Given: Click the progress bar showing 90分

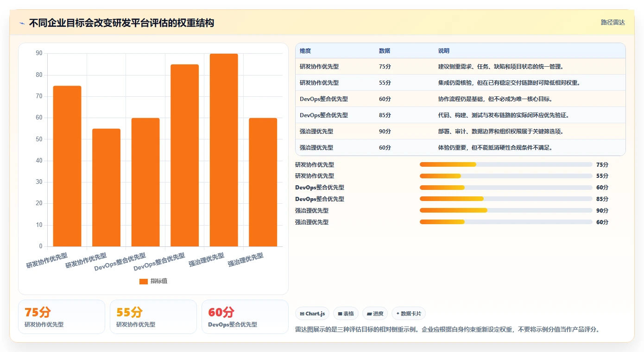Looking at the screenshot, I should (506, 210).
